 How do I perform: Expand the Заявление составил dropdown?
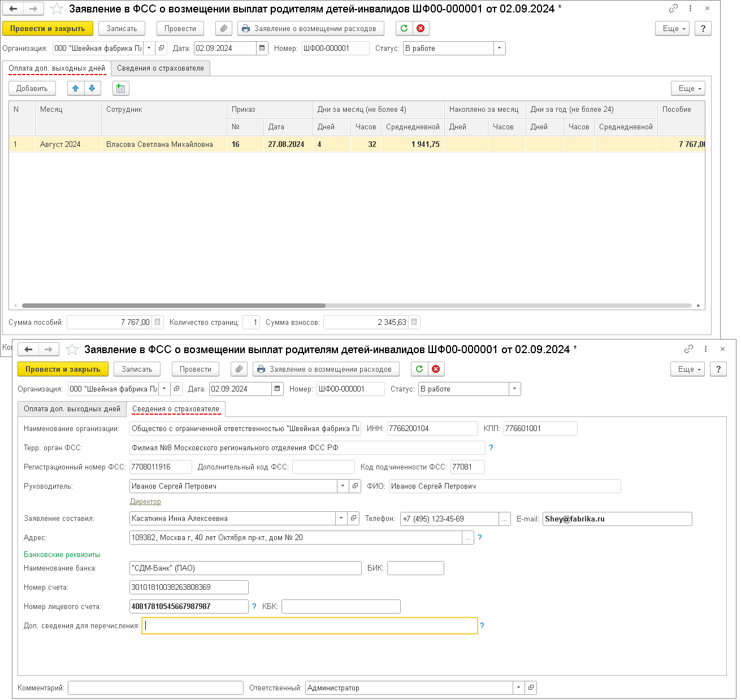tap(341, 518)
